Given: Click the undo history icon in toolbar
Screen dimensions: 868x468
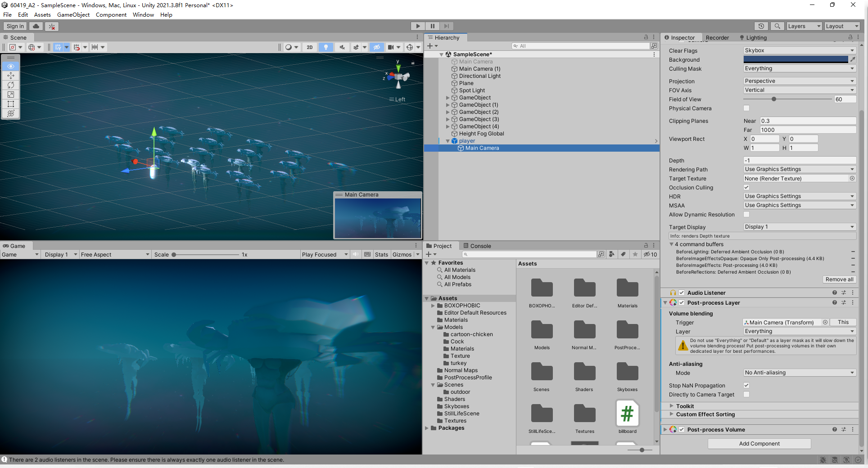Looking at the screenshot, I should [x=761, y=26].
